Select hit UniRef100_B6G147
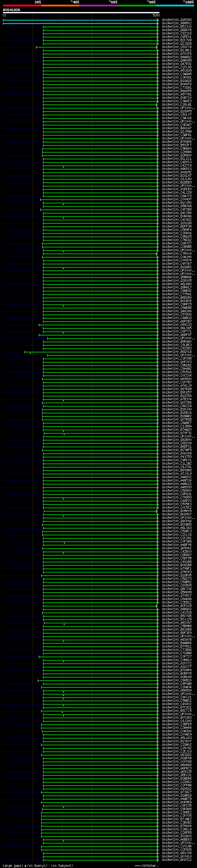The image size is (197, 868). [x=177, y=128]
